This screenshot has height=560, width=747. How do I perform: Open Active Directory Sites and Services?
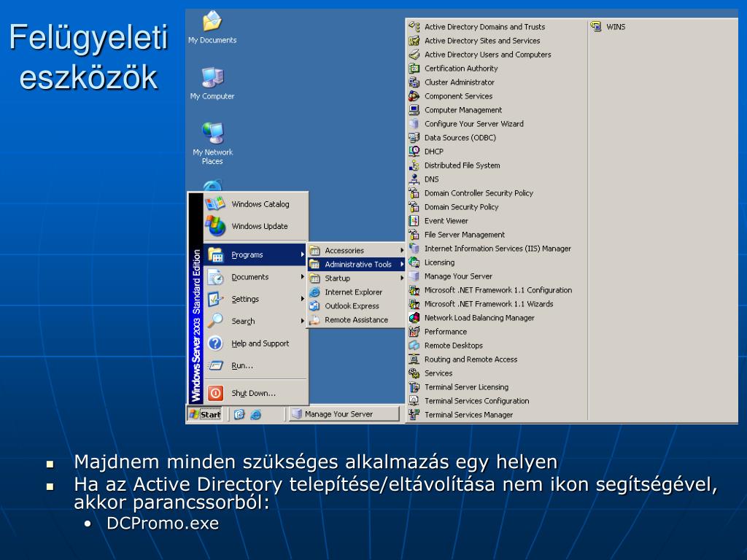pyautogui.click(x=497, y=41)
